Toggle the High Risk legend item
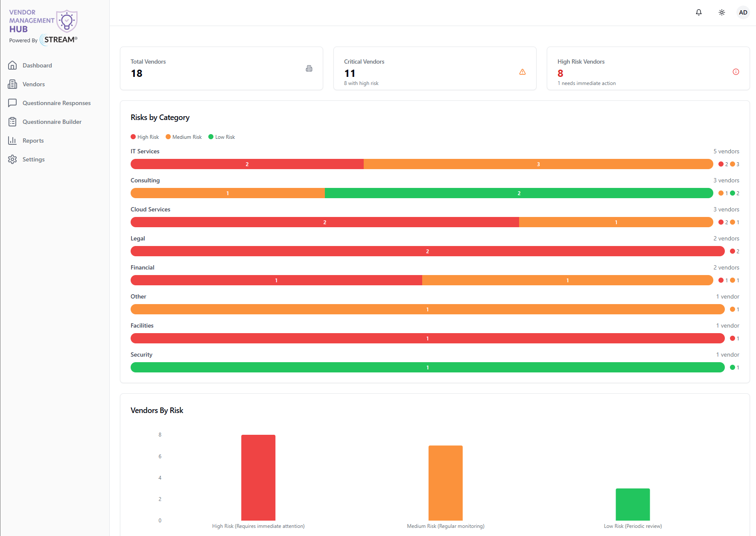Viewport: 756px width, 536px height. coord(145,137)
